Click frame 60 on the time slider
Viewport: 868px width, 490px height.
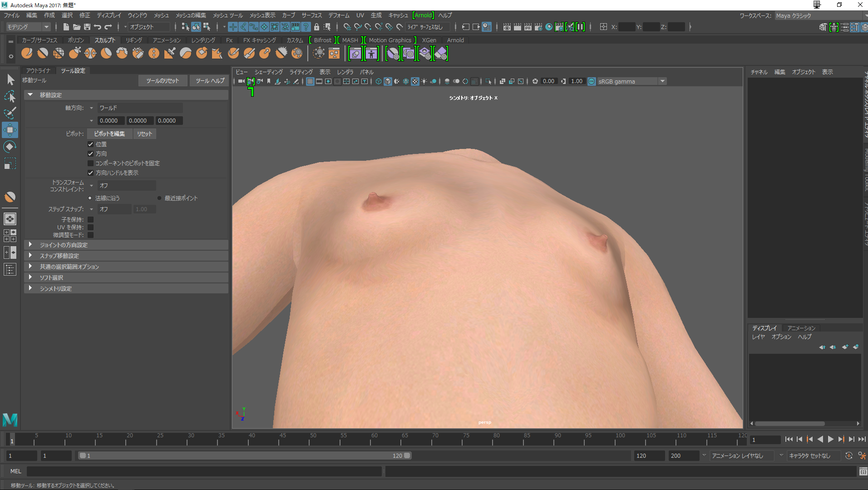pyautogui.click(x=374, y=439)
